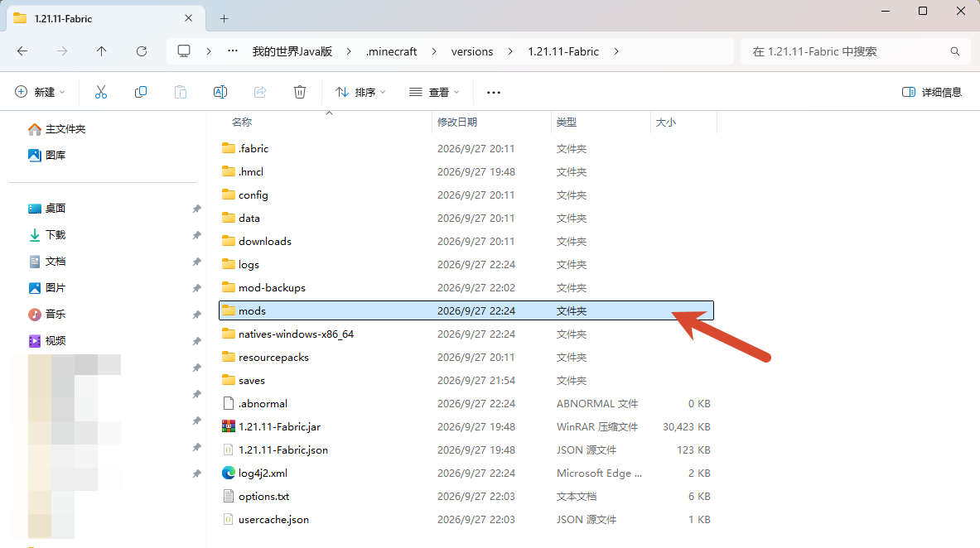This screenshot has width=980, height=548.
Task: Open 音乐 in the sidebar
Action: 47,315
